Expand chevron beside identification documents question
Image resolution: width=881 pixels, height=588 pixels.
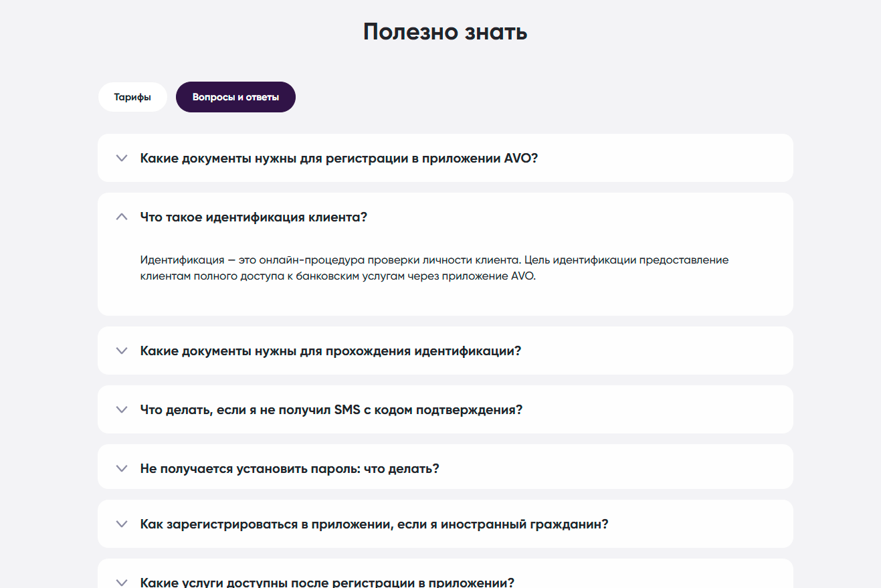coord(121,351)
